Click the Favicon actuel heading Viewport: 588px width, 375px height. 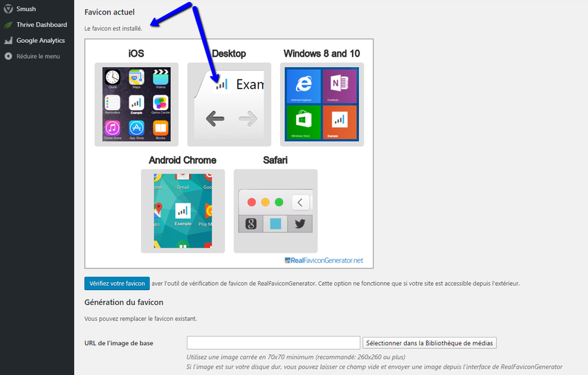[109, 12]
